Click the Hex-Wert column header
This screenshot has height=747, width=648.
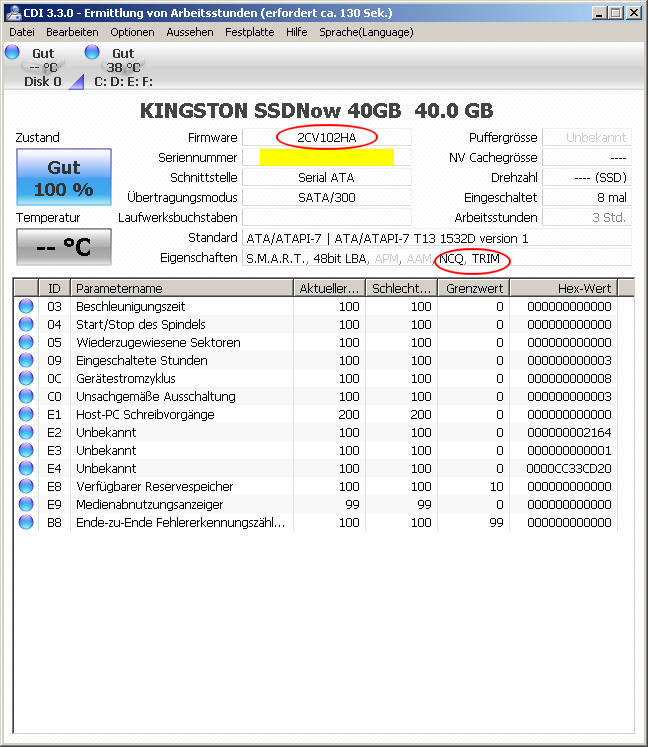(x=564, y=288)
